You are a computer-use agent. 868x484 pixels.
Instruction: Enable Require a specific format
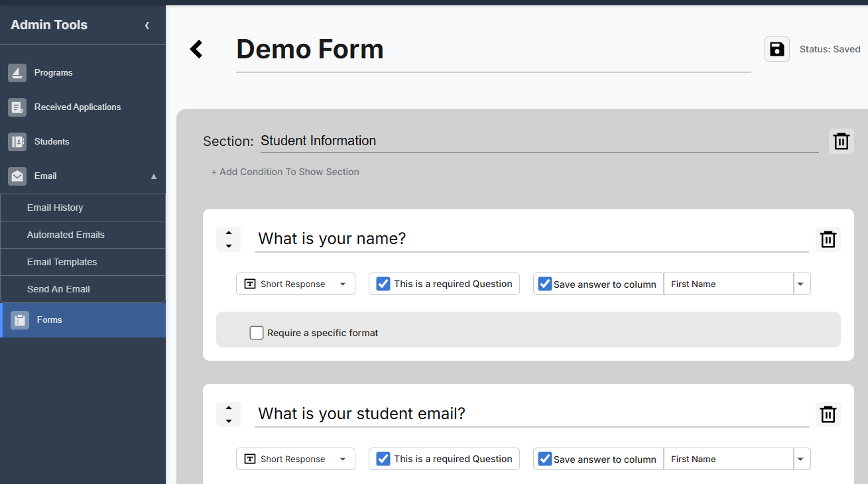pyautogui.click(x=257, y=332)
